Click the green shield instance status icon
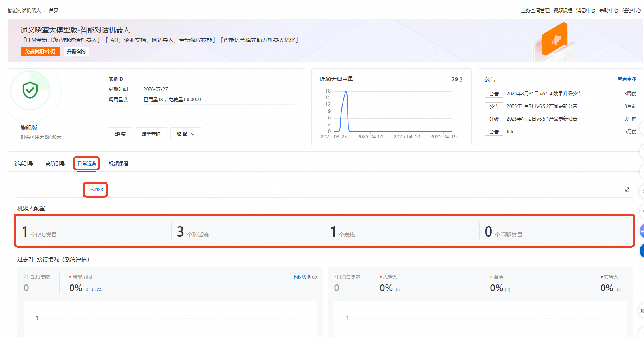This screenshot has height=337, width=644. (30, 90)
